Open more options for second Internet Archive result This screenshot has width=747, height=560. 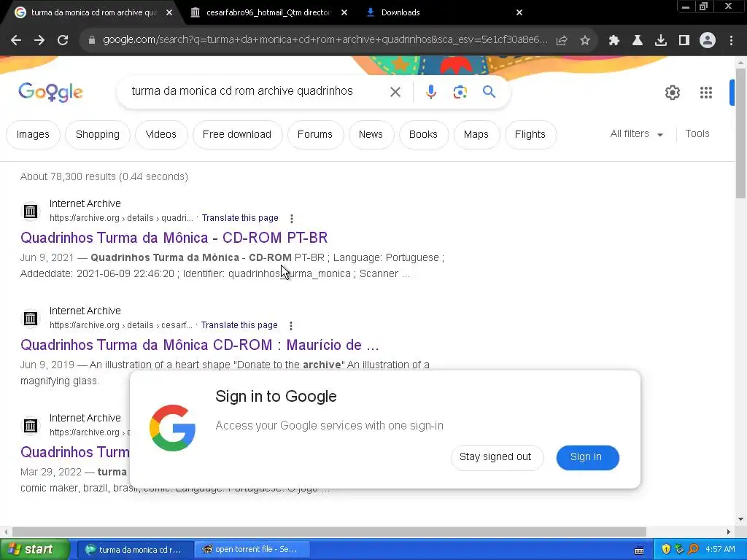point(290,326)
